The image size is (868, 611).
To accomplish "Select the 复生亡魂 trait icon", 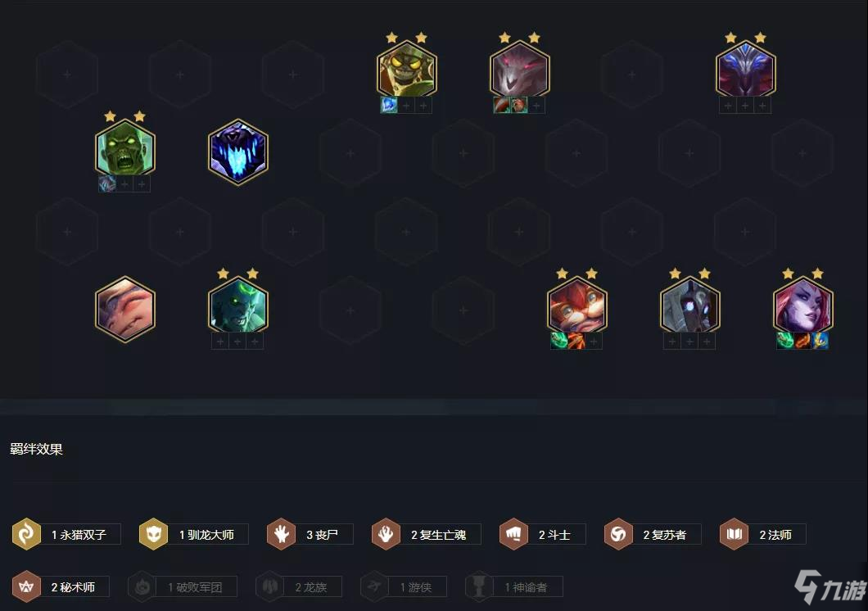I will (x=386, y=534).
